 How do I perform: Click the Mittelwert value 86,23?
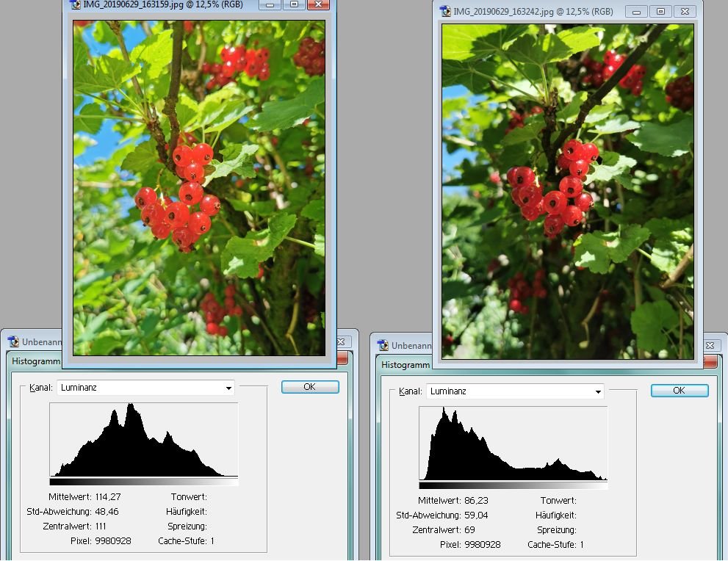pos(476,501)
